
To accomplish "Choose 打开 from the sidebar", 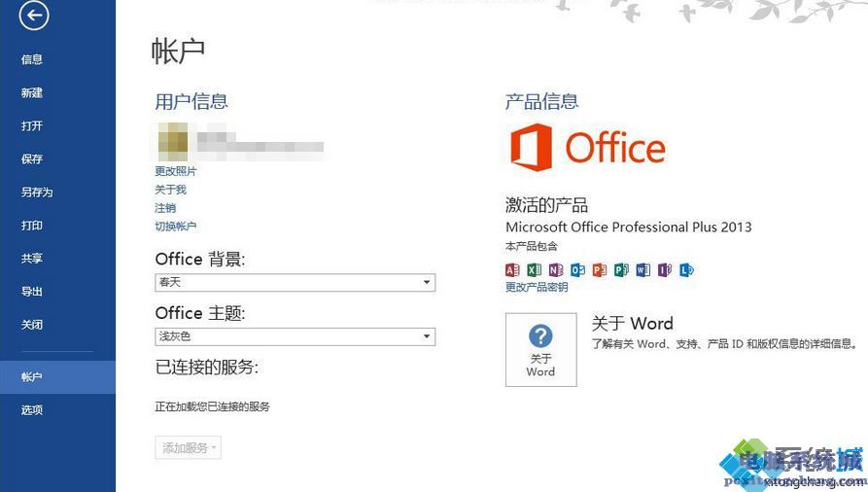I will coord(32,125).
